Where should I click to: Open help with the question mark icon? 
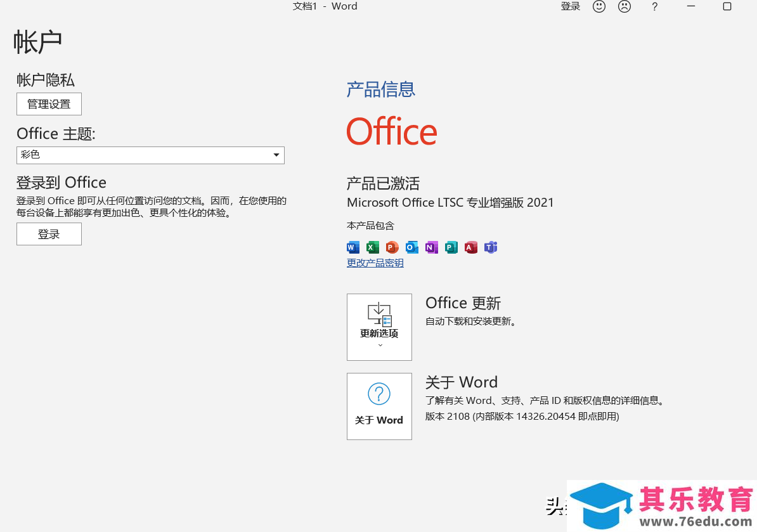(655, 7)
